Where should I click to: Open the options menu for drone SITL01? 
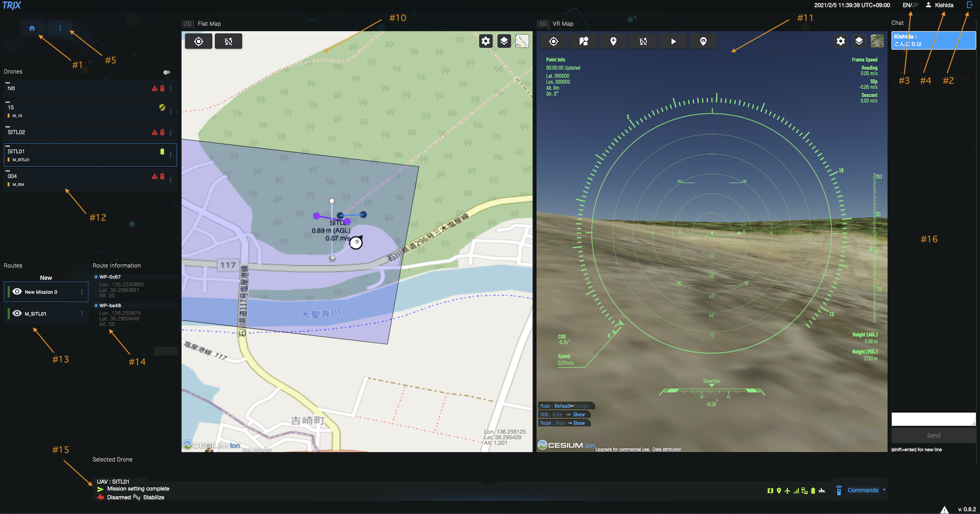(x=171, y=155)
